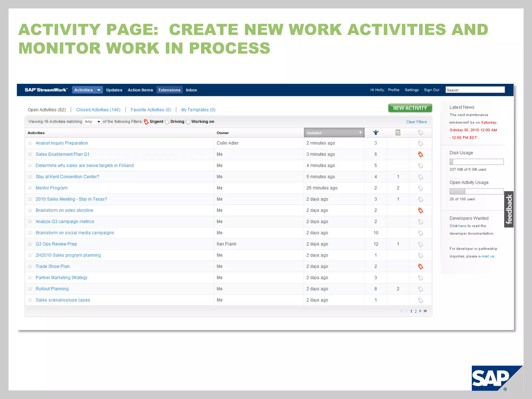Click the grey tag on Analyst Inquiry Preparation row

pos(421,143)
